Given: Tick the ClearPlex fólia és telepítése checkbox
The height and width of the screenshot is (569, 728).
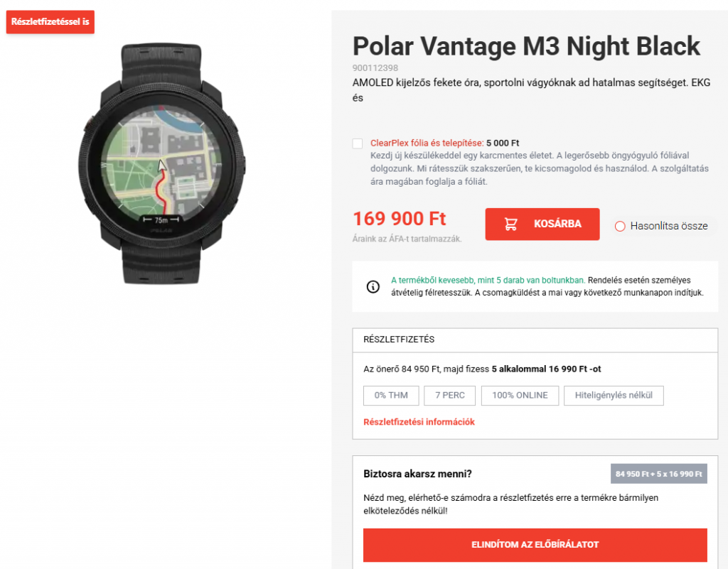Looking at the screenshot, I should coord(358,143).
